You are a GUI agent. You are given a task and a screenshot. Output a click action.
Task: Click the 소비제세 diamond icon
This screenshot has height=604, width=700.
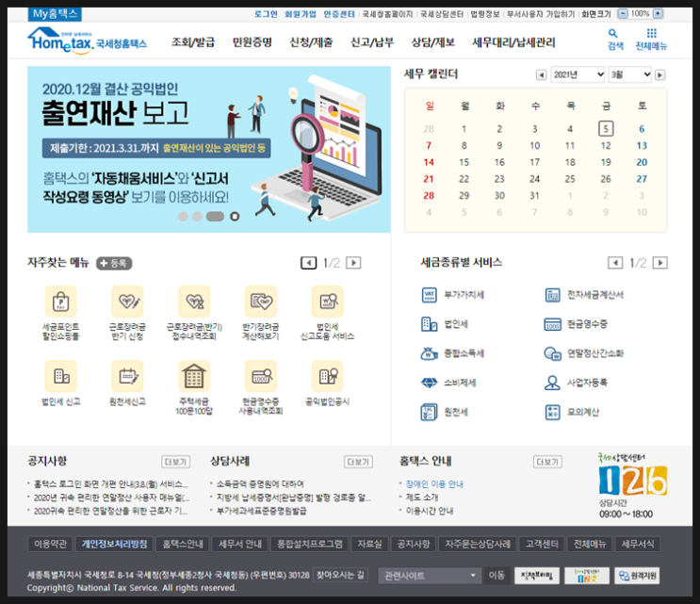tap(430, 383)
